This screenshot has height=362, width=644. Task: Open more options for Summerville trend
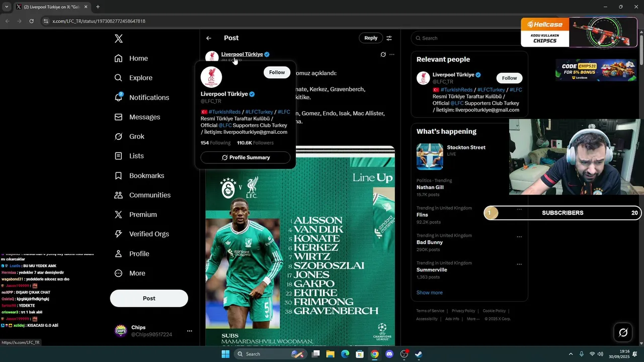(519, 264)
